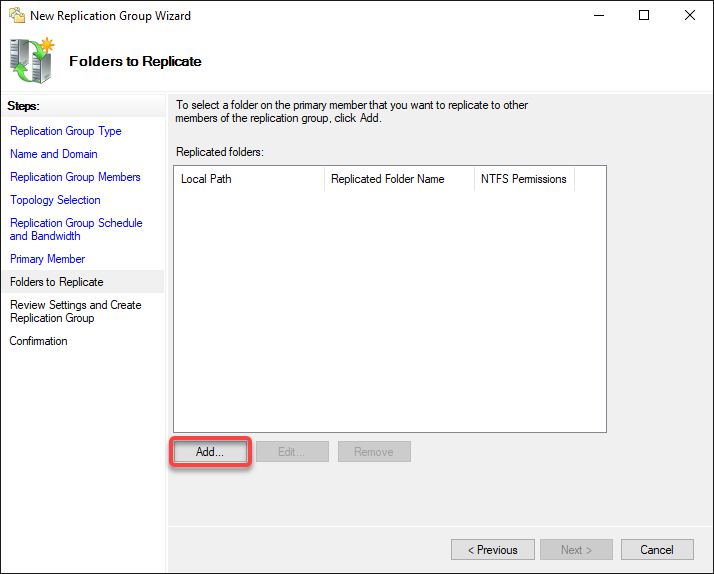Image resolution: width=714 pixels, height=574 pixels.
Task: Open the Replication Group Members step
Action: 75,177
